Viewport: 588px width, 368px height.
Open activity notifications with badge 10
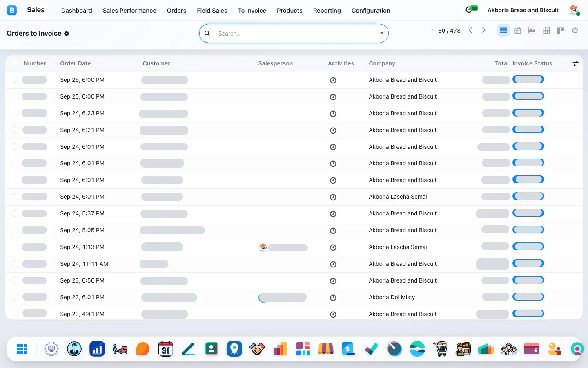[471, 9]
